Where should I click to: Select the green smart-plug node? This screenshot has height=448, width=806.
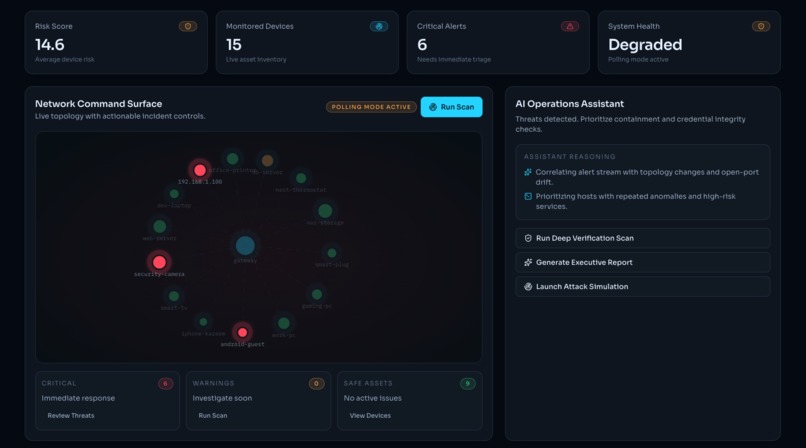(332, 253)
